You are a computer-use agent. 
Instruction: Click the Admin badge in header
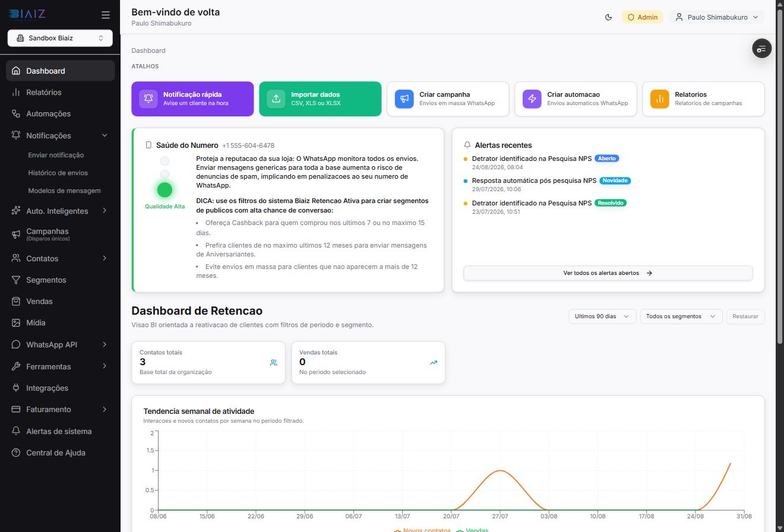(x=642, y=17)
